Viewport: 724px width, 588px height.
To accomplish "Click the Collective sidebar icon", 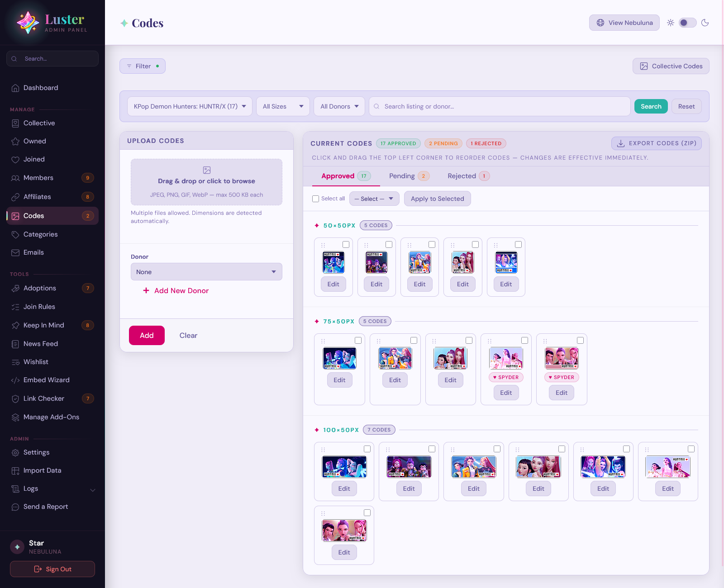I will (x=15, y=123).
